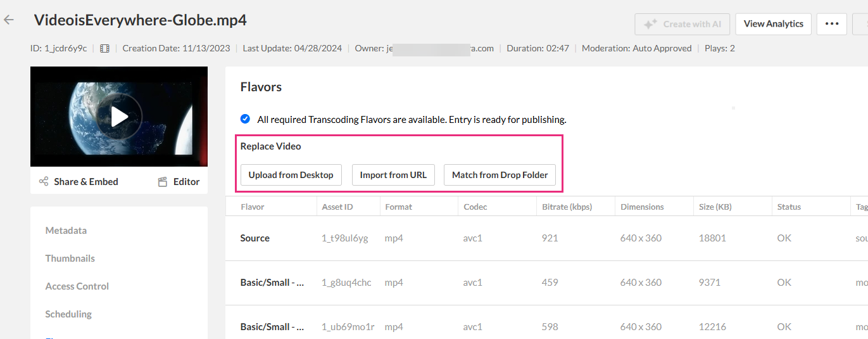
Task: Click the blue checkmark status icon
Action: click(245, 118)
